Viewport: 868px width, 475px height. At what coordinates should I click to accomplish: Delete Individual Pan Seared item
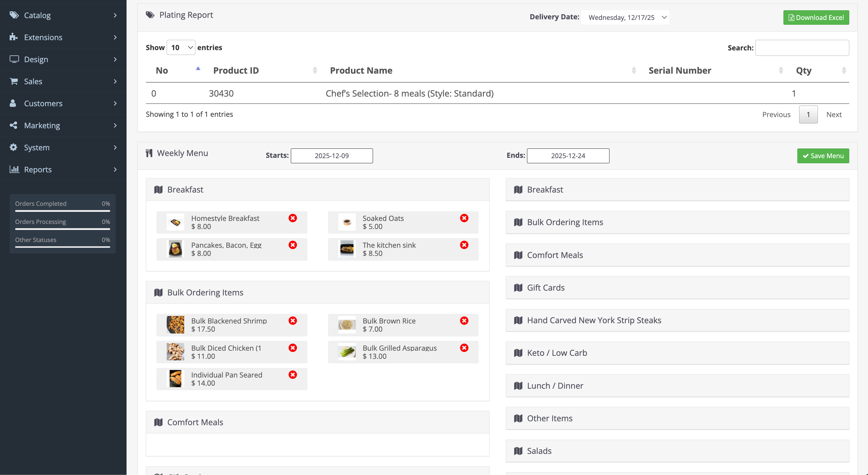292,375
